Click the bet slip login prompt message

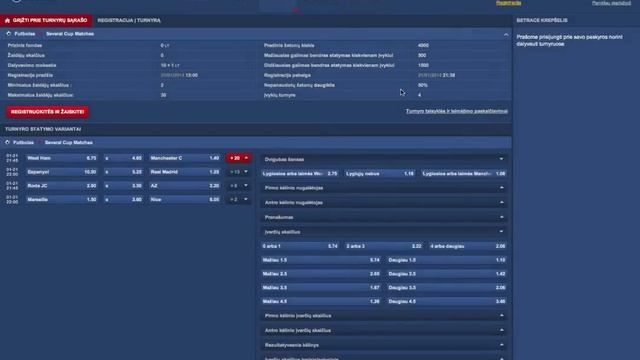569,40
